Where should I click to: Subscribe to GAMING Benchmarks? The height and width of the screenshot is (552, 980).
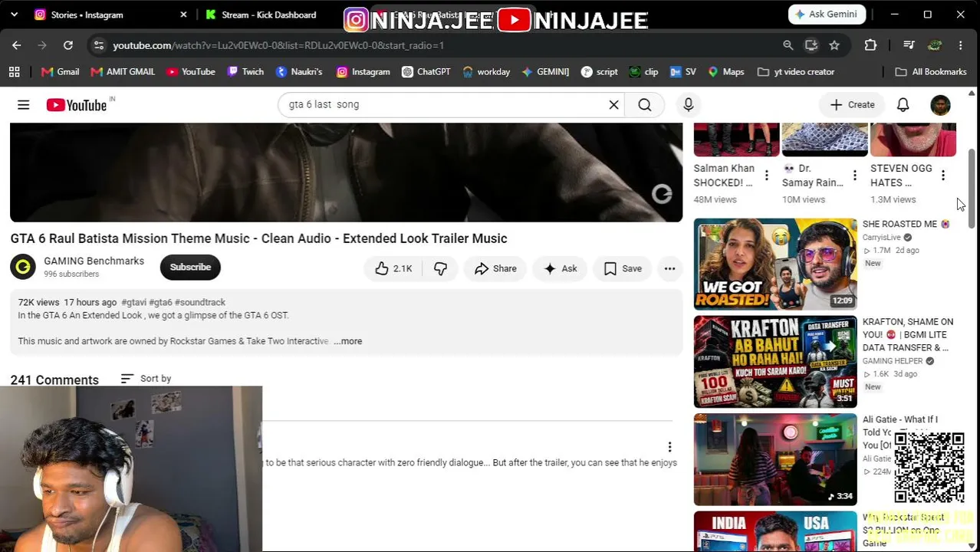pyautogui.click(x=190, y=267)
